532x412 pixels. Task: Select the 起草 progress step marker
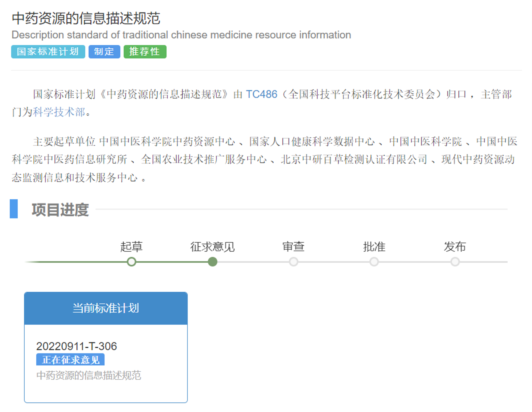132,262
